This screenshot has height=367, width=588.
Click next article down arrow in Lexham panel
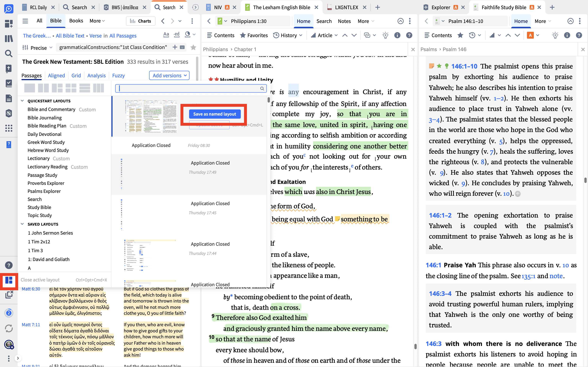pyautogui.click(x=354, y=35)
